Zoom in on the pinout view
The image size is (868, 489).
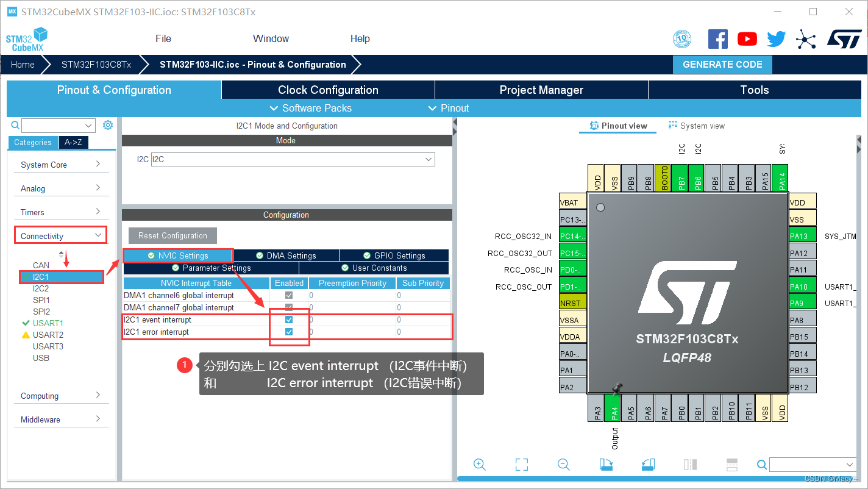(x=480, y=465)
